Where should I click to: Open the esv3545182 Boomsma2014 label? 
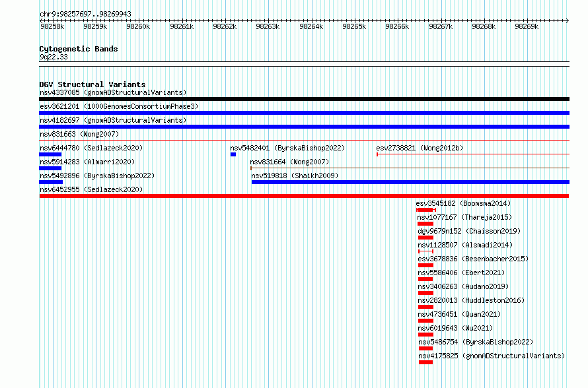click(463, 203)
